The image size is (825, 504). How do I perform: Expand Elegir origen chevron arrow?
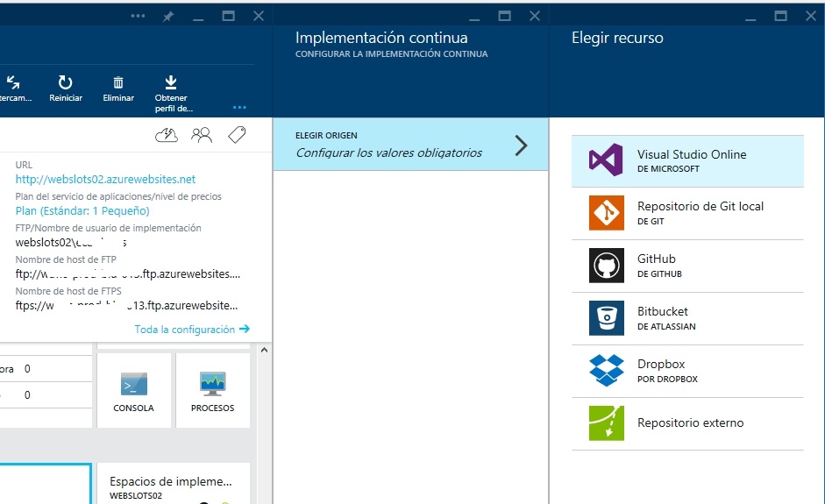tap(521, 146)
